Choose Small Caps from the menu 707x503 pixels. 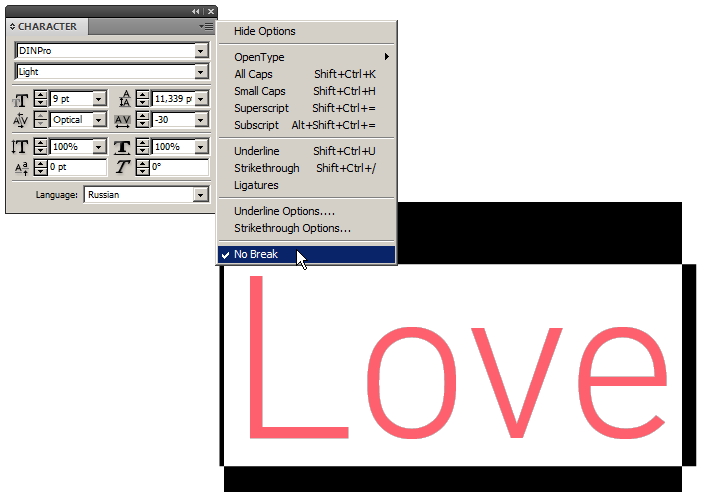click(307, 91)
